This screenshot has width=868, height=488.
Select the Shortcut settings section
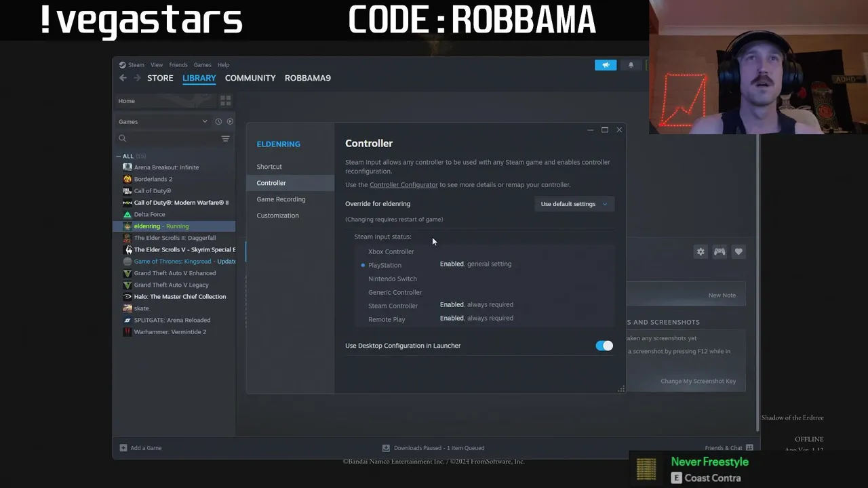(x=290, y=167)
